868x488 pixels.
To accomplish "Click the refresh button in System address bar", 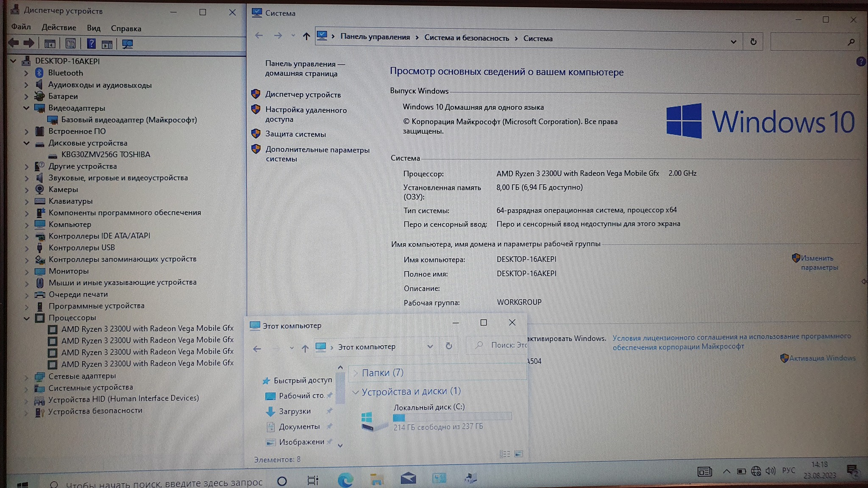I will pyautogui.click(x=753, y=42).
